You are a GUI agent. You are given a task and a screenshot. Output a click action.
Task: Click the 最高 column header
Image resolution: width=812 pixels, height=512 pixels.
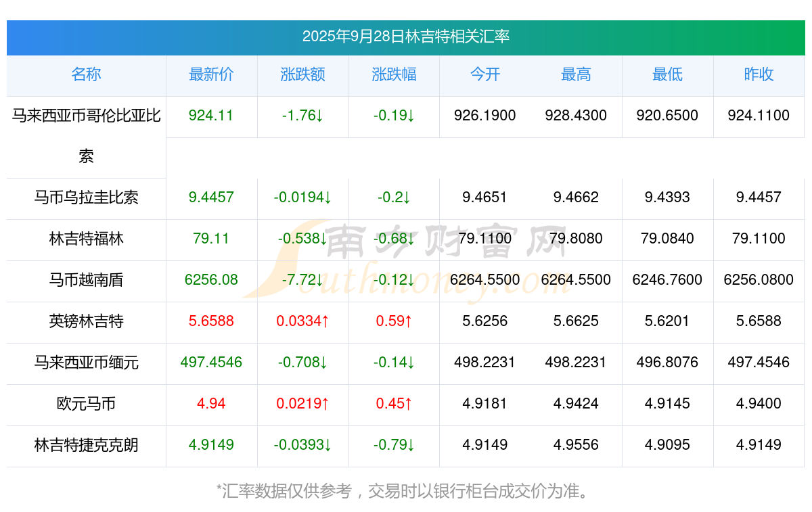point(576,74)
